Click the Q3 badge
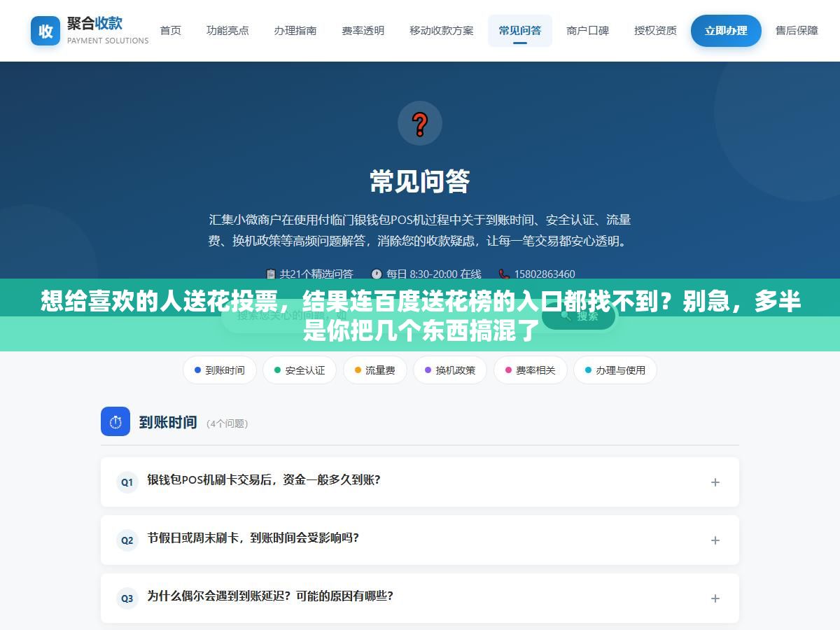 tap(127, 598)
